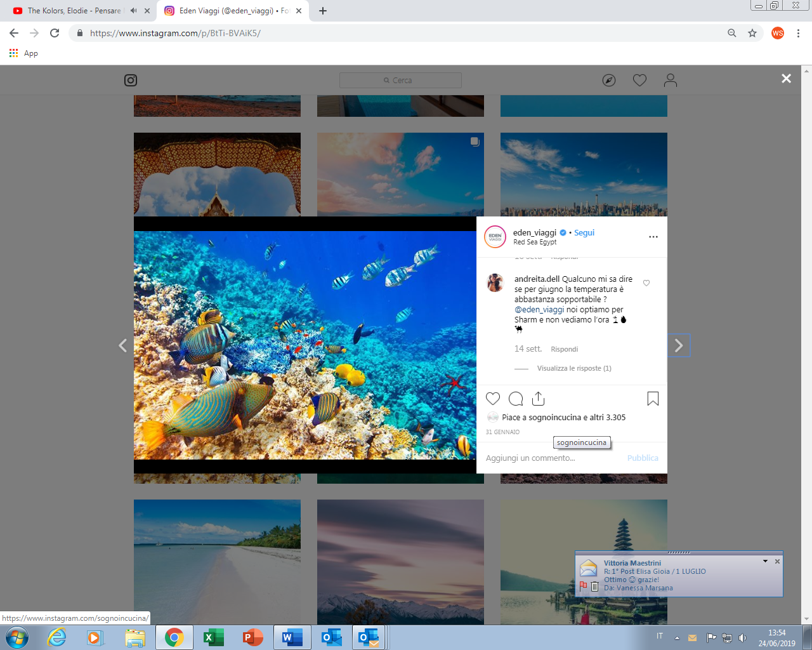Viewport: 812px width, 650px height.
Task: Click the Instagram Cerca search box
Action: coord(400,80)
